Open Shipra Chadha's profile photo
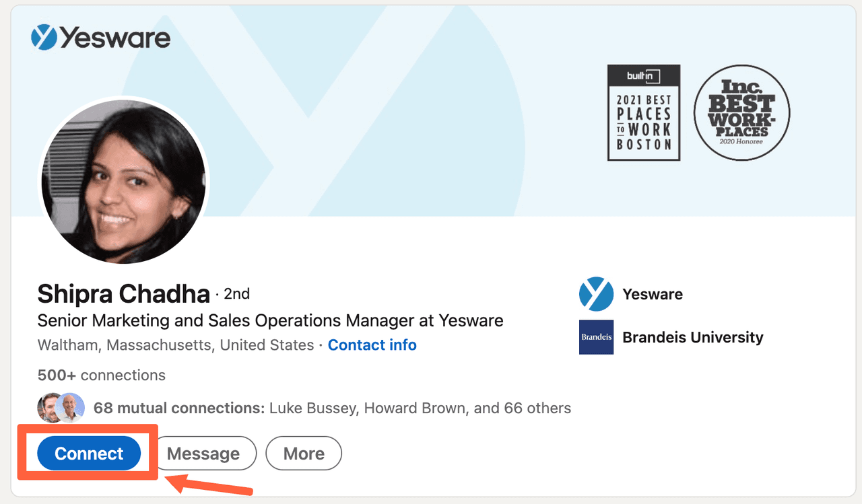862x504 pixels. (x=125, y=182)
